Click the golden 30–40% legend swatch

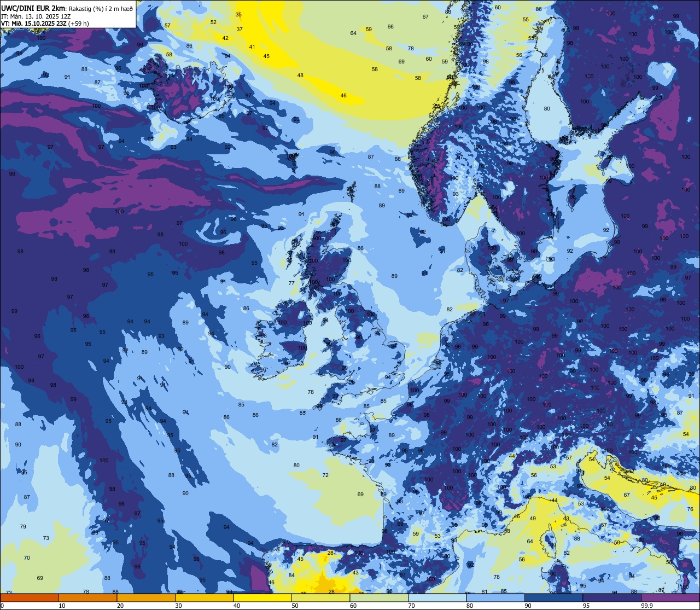pyautogui.click(x=204, y=597)
